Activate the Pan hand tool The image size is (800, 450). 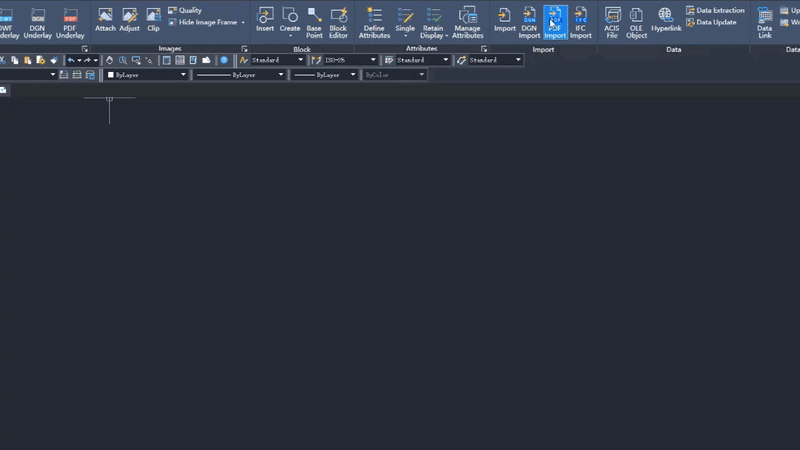pos(110,60)
